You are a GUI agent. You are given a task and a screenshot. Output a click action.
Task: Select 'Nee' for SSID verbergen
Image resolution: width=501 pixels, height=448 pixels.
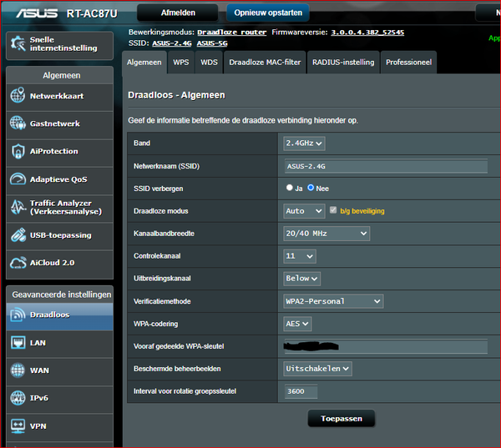click(311, 189)
